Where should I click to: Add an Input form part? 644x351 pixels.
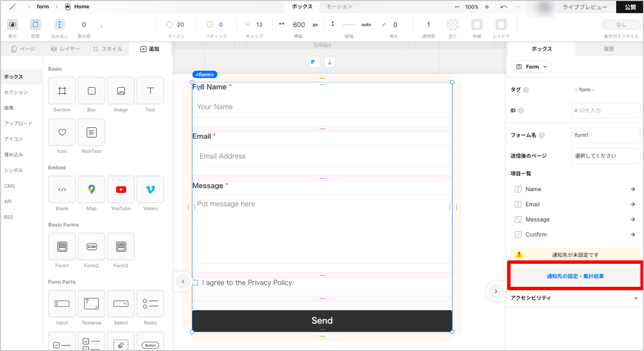(62, 304)
